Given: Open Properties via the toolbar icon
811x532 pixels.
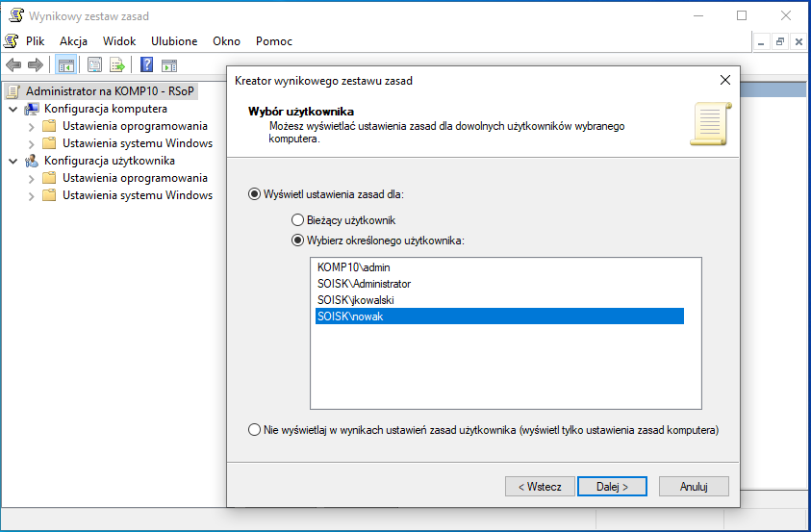Looking at the screenshot, I should [x=95, y=65].
